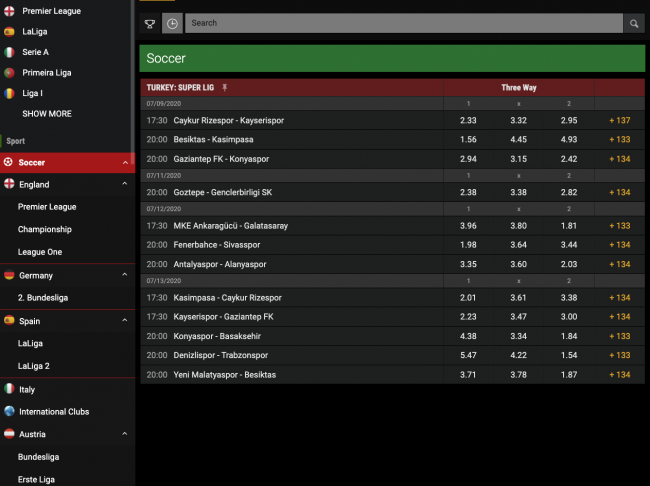Click into the Search input field
Screen dimensions: 650x486
point(400,23)
